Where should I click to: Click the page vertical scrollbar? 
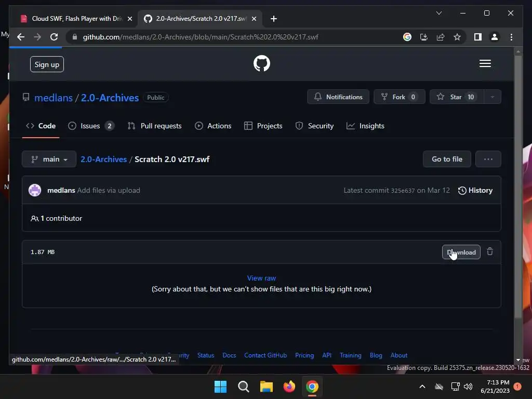pos(518,187)
